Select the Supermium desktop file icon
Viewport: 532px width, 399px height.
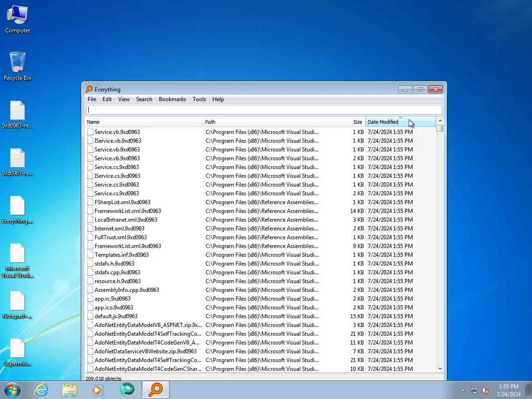pyautogui.click(x=17, y=352)
